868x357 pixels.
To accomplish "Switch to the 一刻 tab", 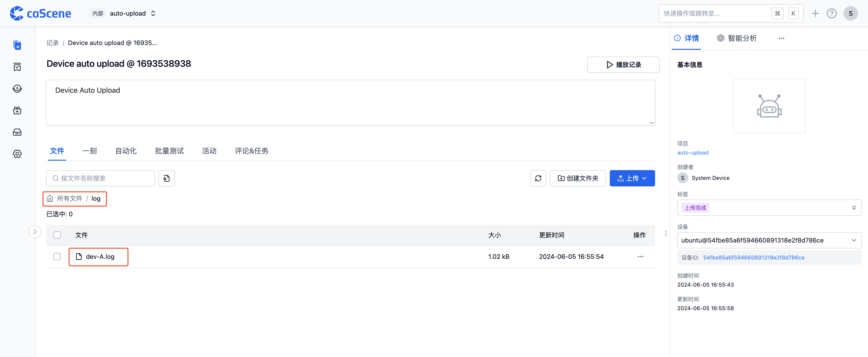I will click(x=90, y=151).
